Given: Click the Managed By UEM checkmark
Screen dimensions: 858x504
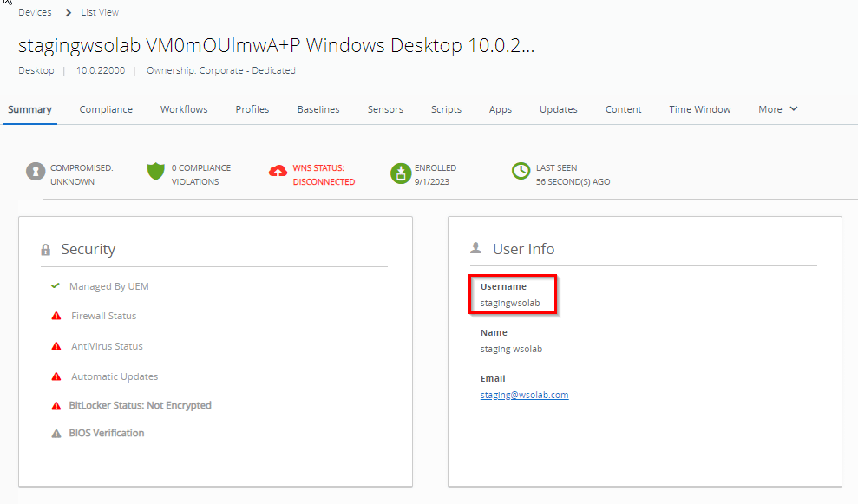Looking at the screenshot, I should coord(56,285).
